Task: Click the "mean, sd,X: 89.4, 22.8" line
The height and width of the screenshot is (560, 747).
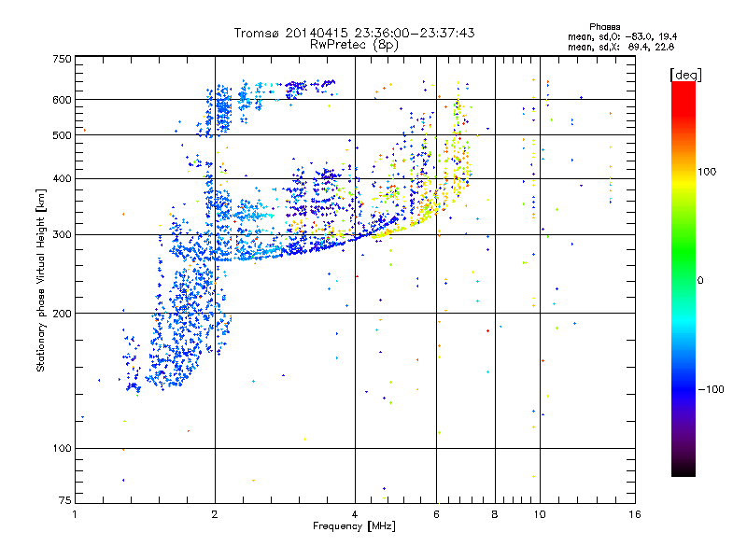Action: pos(621,47)
